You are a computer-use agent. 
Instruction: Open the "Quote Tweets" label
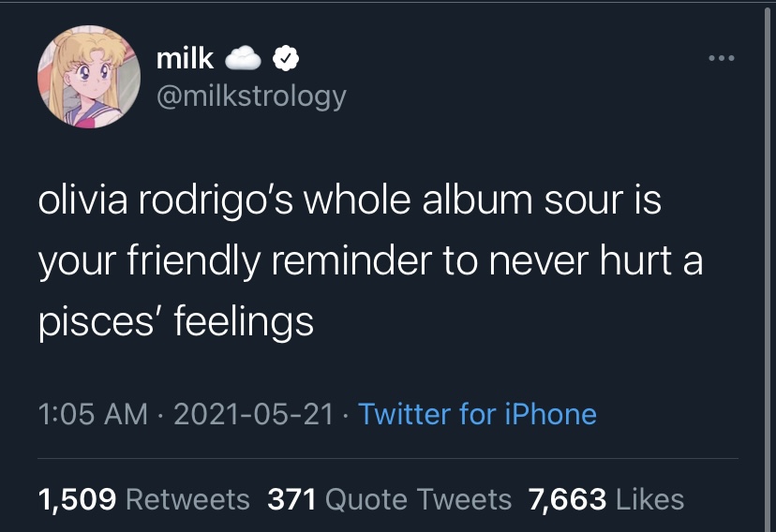418,499
